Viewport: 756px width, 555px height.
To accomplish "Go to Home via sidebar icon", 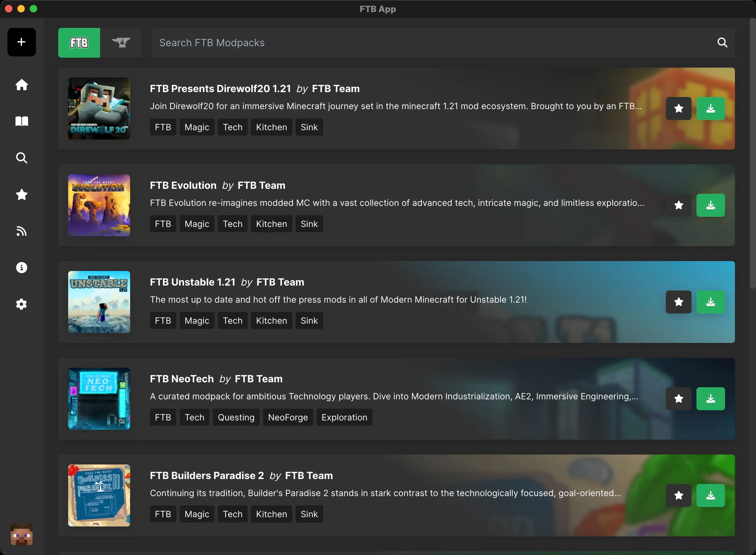I will coord(21,85).
